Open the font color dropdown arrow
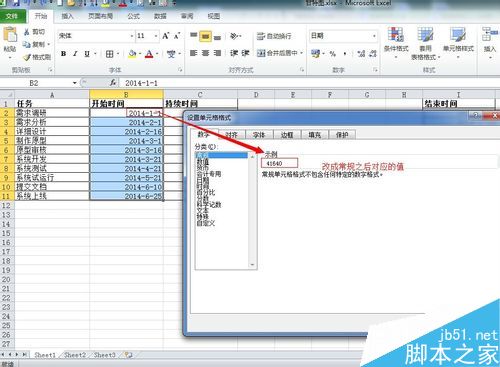Viewport: 500px width, 367px height. click(157, 54)
